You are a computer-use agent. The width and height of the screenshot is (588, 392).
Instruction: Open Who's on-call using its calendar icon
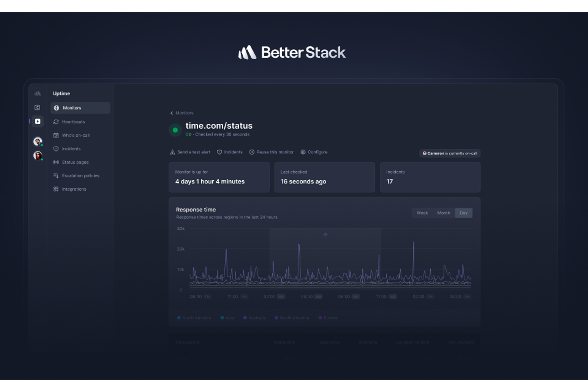(x=56, y=135)
